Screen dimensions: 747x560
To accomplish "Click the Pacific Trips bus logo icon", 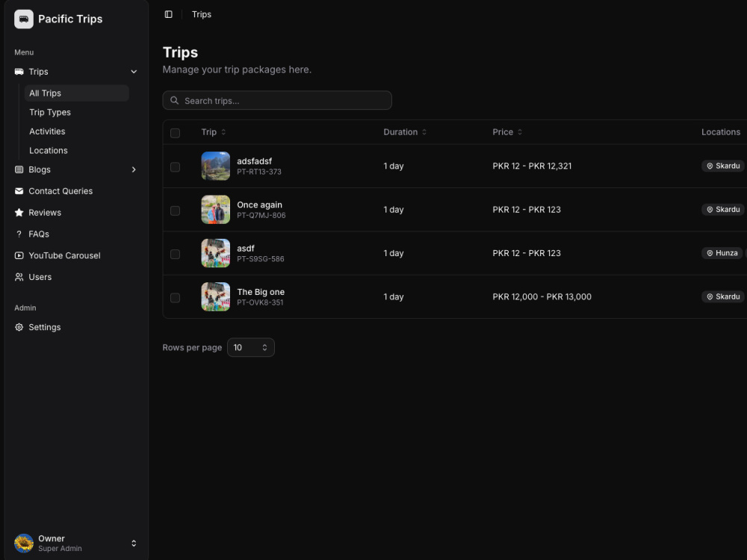I will point(24,19).
